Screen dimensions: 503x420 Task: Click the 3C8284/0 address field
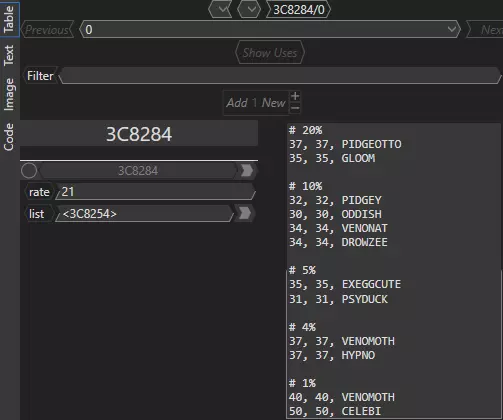point(298,10)
